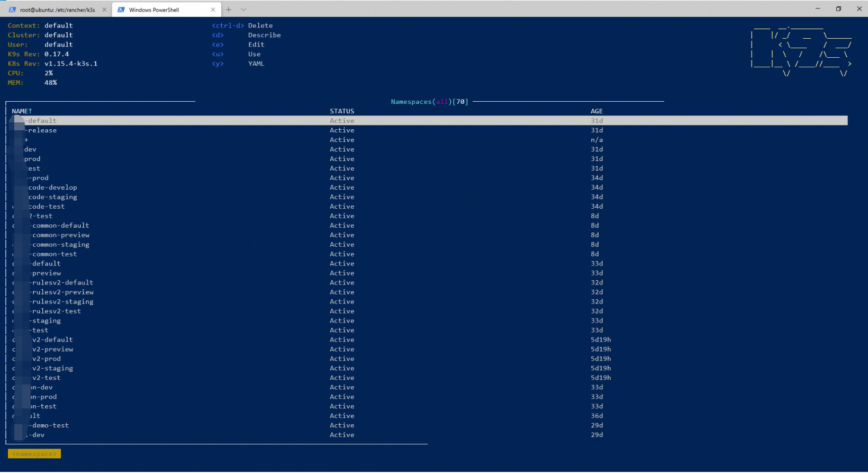868x473 pixels.
Task: Select the -common-test namespace row
Action: 429,254
